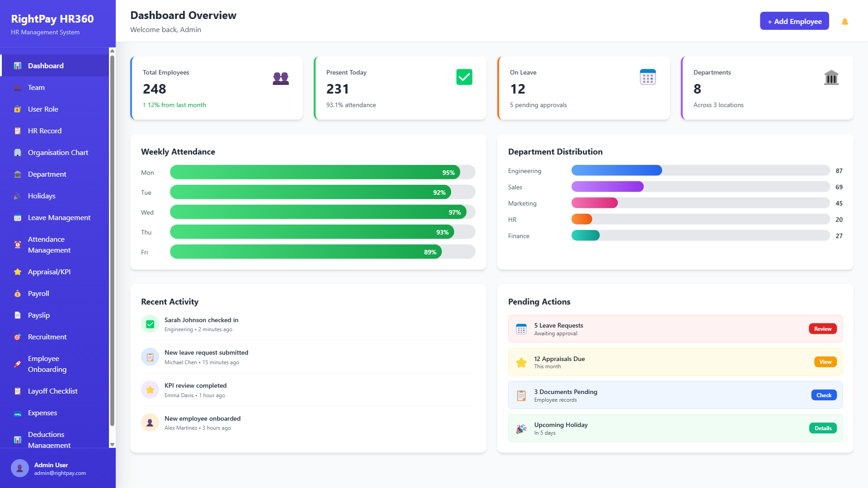The width and height of the screenshot is (868, 488).
Task: Review the 5 Leave Requests
Action: click(822, 329)
